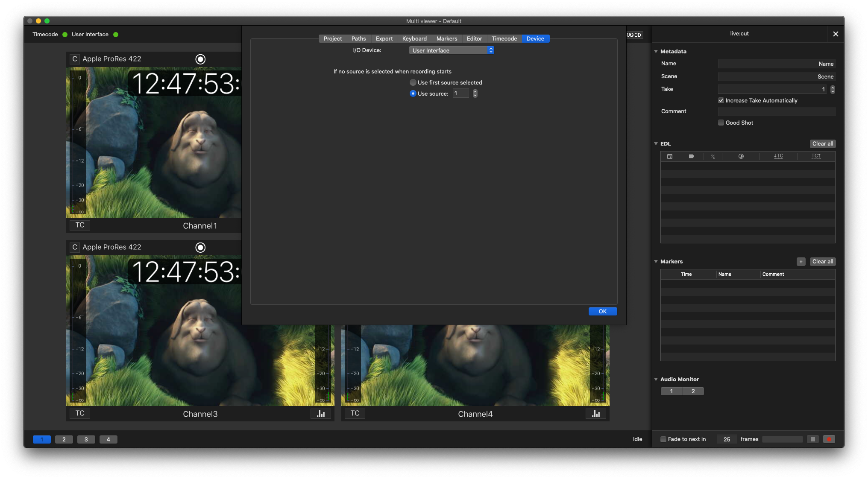Viewport: 868px width, 479px height.
Task: Click the green Timecode status indicator
Action: point(65,35)
